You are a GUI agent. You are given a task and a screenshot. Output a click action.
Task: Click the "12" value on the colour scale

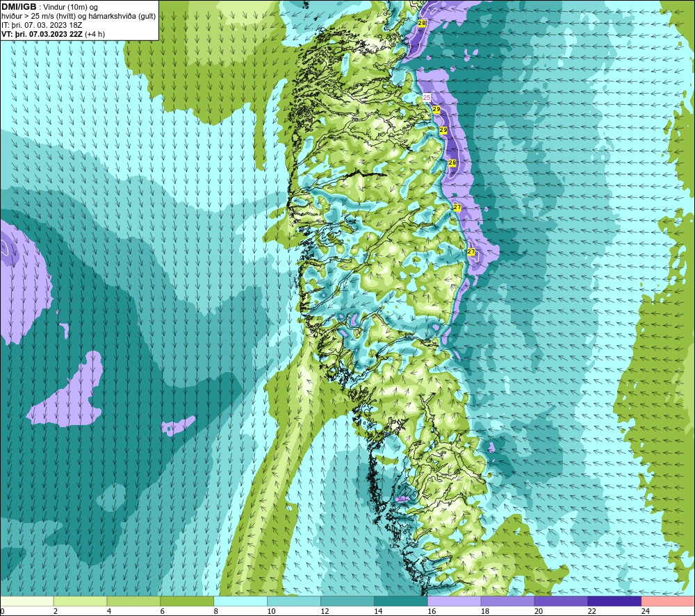pyautogui.click(x=325, y=611)
